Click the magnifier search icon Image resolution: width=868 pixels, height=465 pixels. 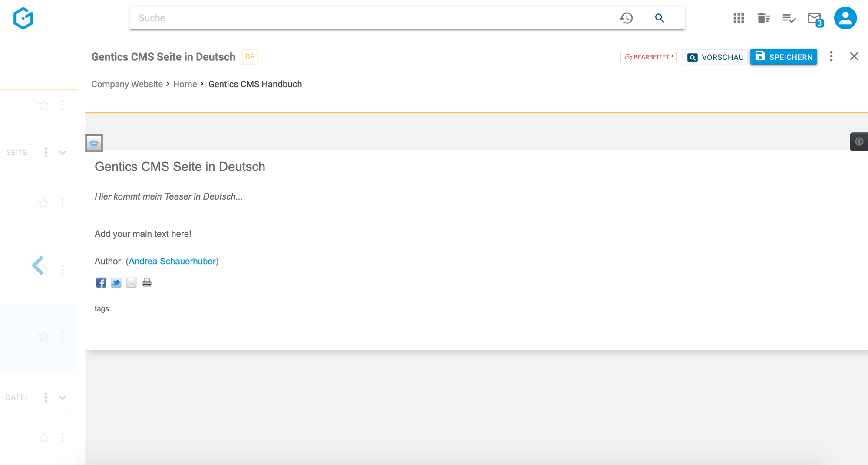click(660, 18)
